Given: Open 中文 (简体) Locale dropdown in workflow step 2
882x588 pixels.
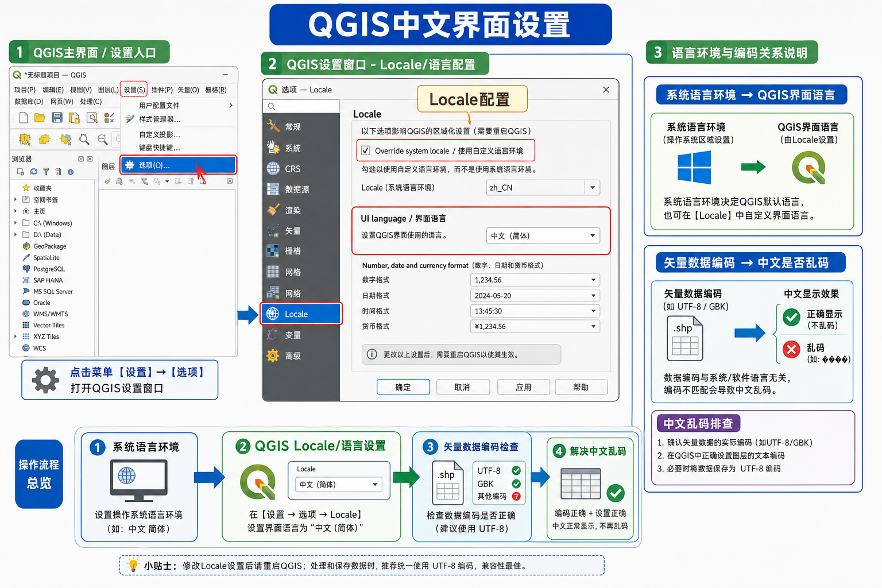Looking at the screenshot, I should pos(339,485).
